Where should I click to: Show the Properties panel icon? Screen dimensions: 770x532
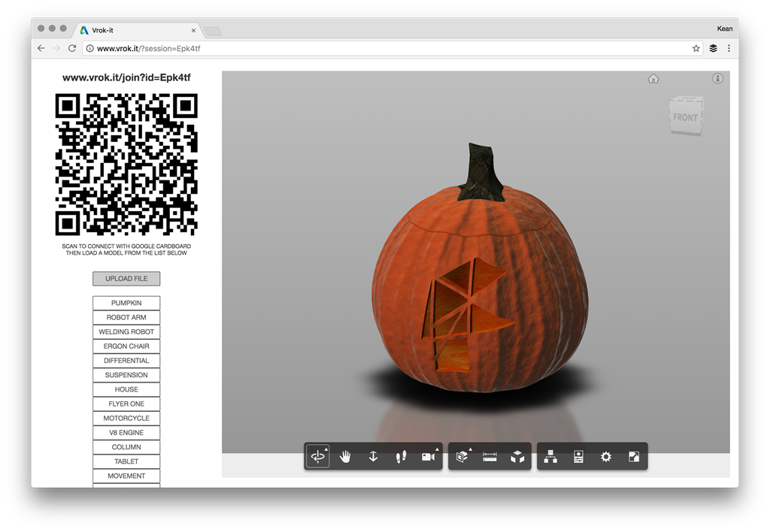578,457
